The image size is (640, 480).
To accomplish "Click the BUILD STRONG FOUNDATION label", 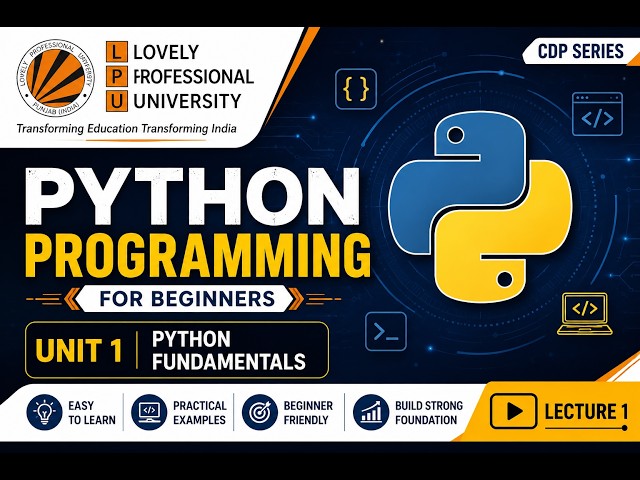I will [x=429, y=413].
